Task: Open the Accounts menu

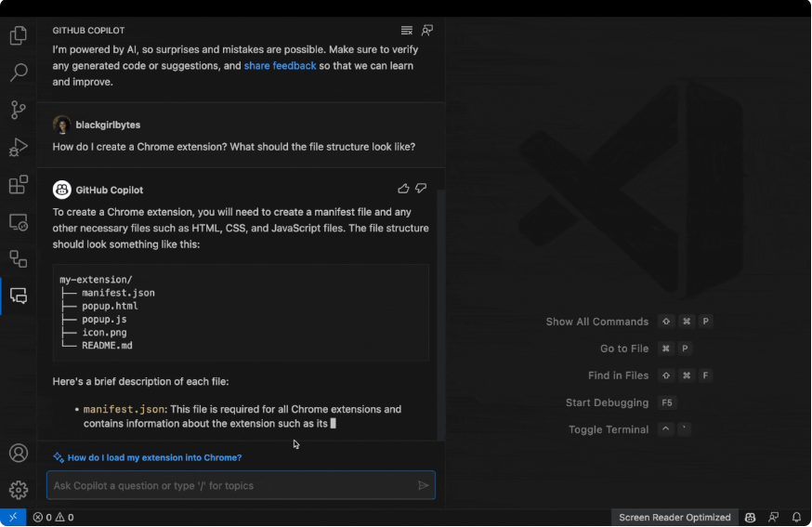Action: click(19, 453)
